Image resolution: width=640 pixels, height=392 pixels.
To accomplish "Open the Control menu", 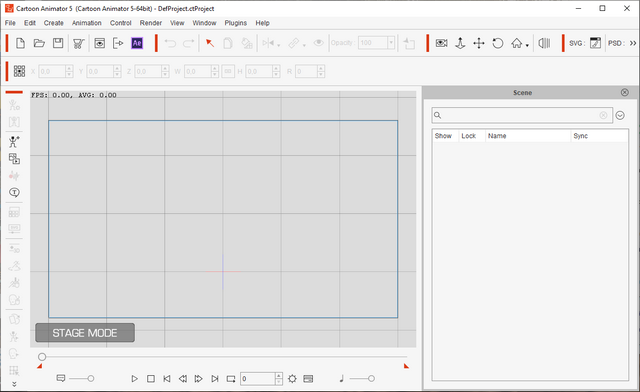I will tap(120, 23).
